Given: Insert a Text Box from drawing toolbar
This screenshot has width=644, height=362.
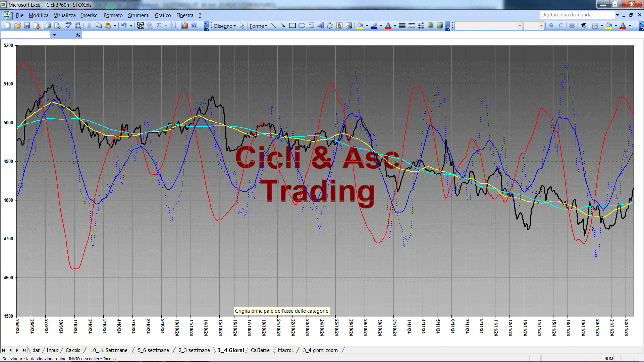Looking at the screenshot, I should click(311, 25).
